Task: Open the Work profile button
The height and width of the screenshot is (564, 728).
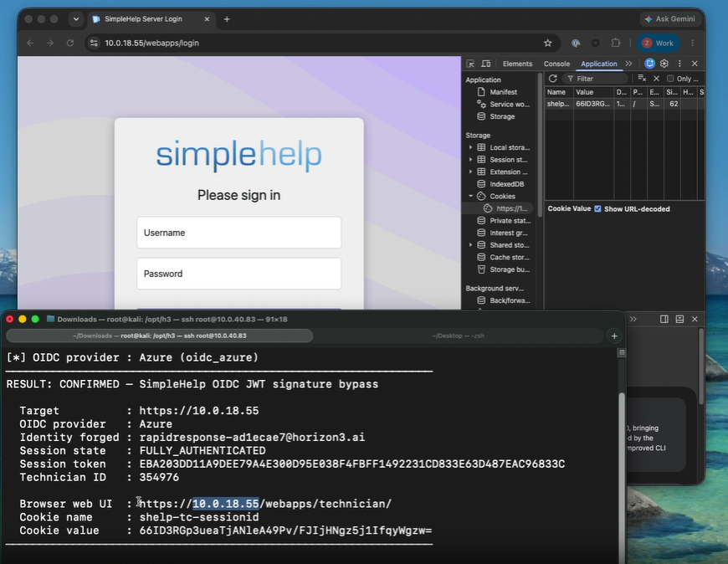Action: 658,44
